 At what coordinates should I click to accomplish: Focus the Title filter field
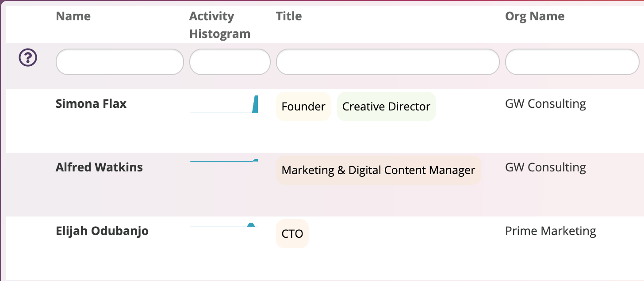coord(387,62)
